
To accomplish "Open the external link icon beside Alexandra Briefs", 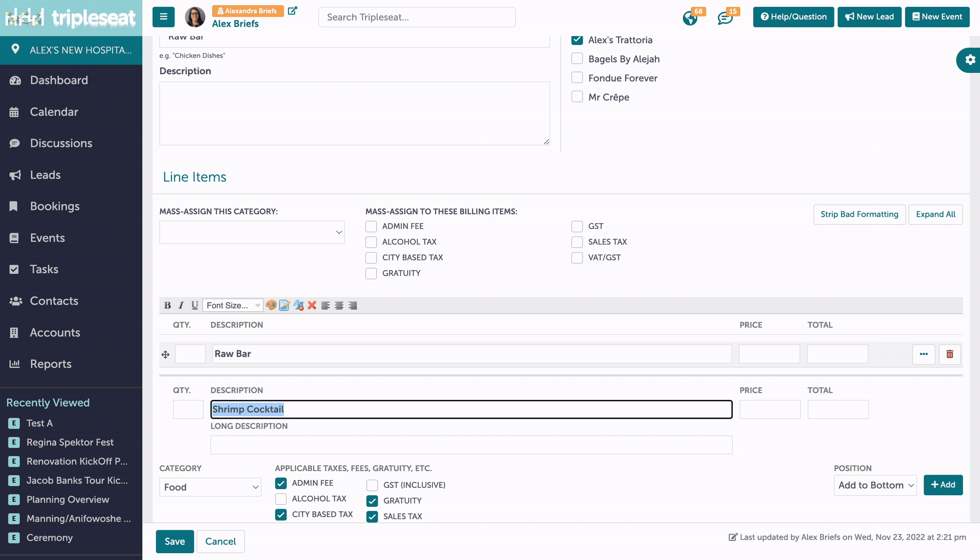I will pos(292,11).
